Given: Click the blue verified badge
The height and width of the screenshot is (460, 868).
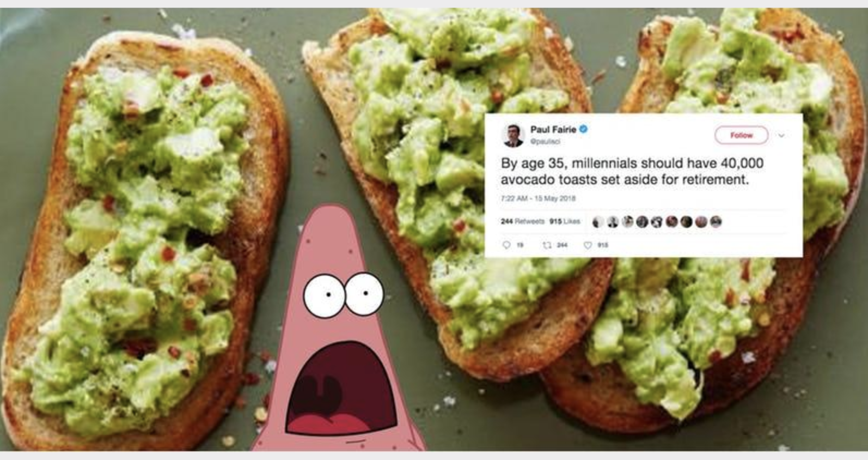Looking at the screenshot, I should click(583, 129).
